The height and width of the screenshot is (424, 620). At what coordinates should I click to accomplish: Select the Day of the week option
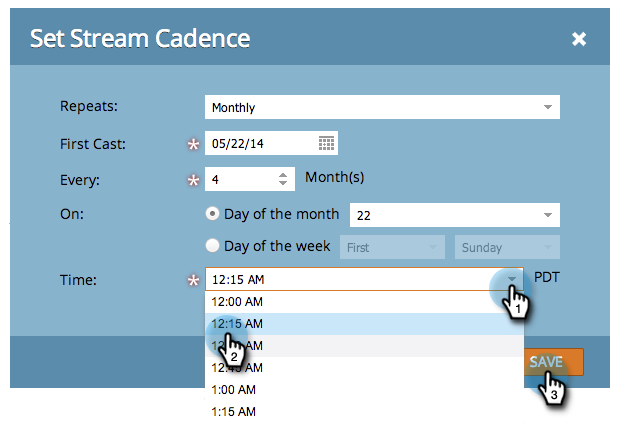coord(212,246)
